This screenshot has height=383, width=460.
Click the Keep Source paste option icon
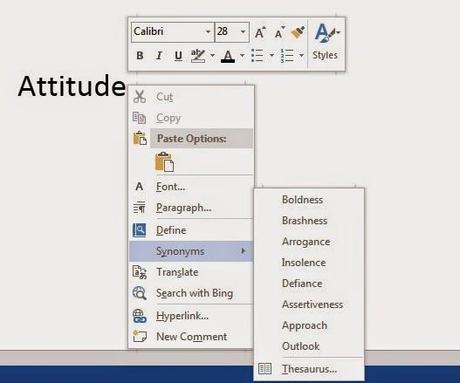click(164, 162)
